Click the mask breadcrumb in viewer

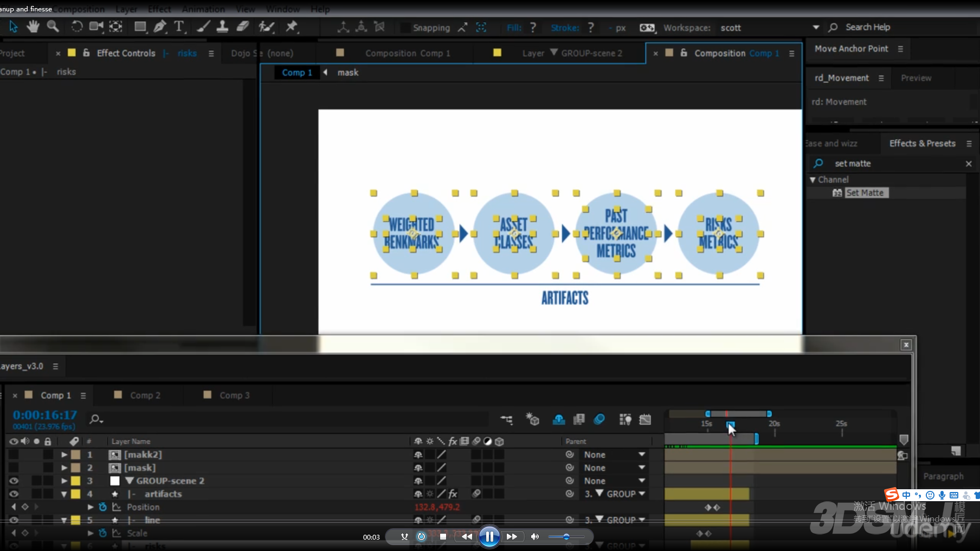coord(348,73)
